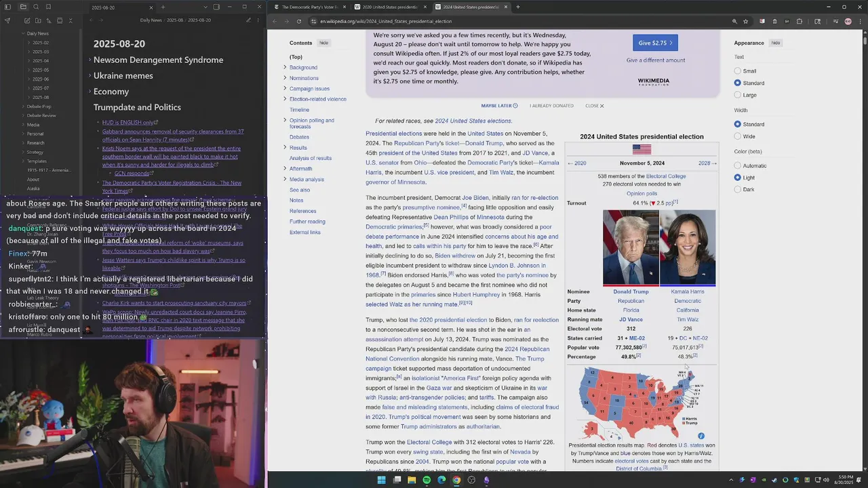Viewport: 868px width, 488px height.
Task: Open Chrome from taskbar
Action: pos(456,480)
